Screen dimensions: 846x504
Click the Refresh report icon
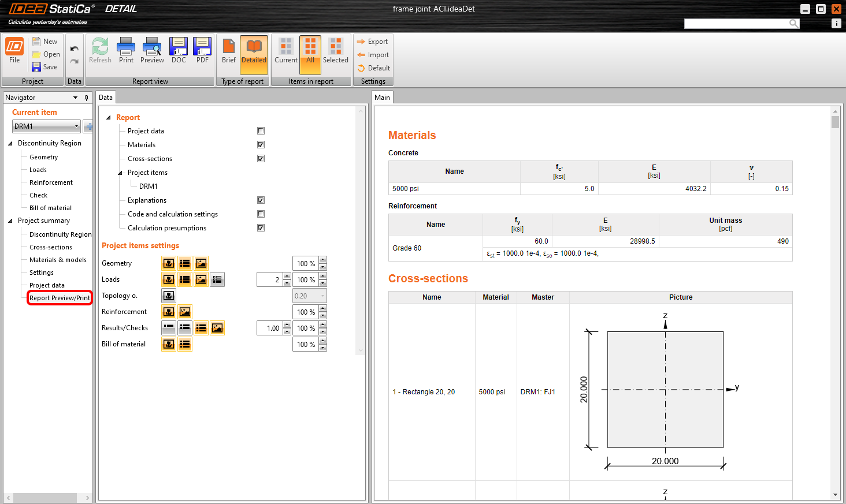pyautogui.click(x=100, y=50)
